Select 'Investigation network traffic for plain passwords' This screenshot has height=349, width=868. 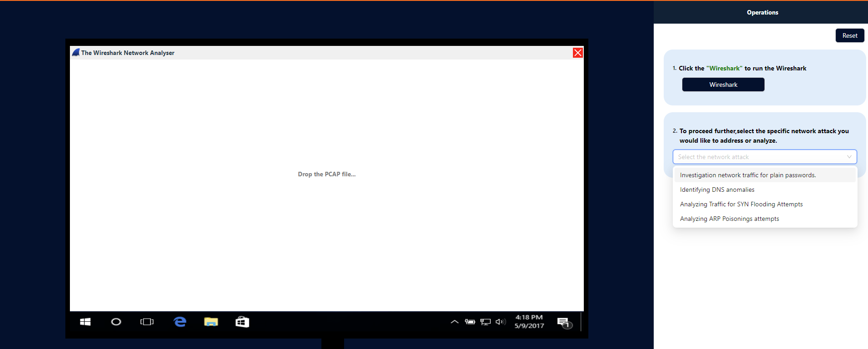[x=748, y=175]
